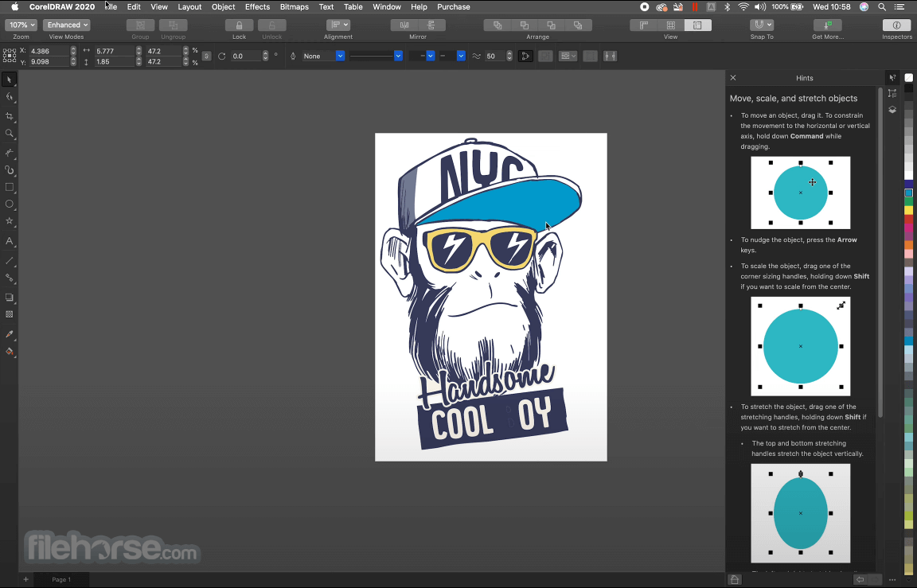Open the Object menu
This screenshot has width=917, height=588.
click(224, 7)
